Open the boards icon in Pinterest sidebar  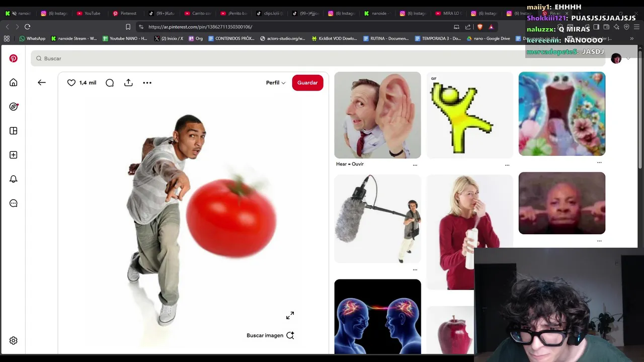click(x=14, y=131)
